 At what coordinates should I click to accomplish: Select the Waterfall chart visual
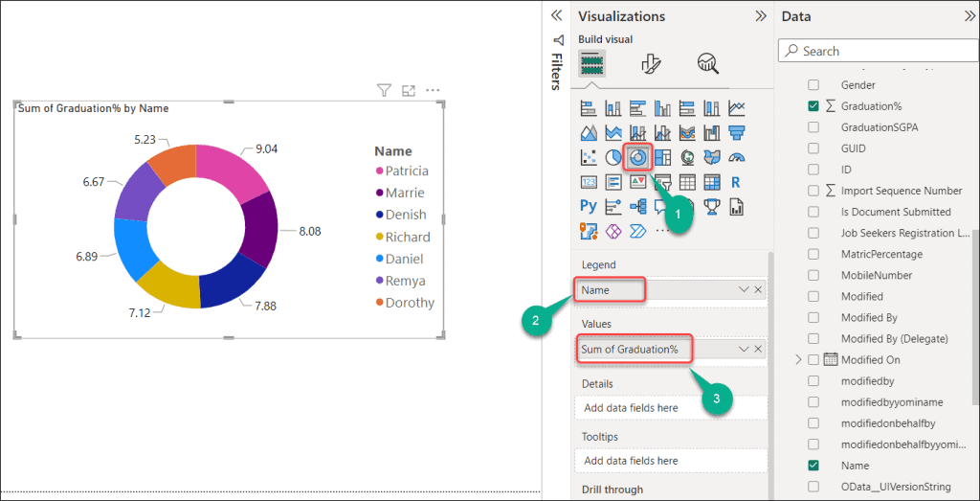click(x=712, y=132)
